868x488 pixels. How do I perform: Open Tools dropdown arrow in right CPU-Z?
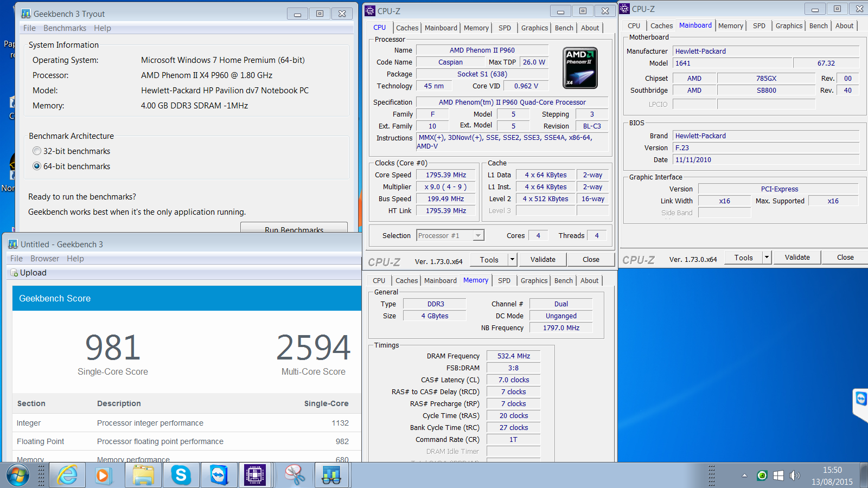click(x=767, y=257)
